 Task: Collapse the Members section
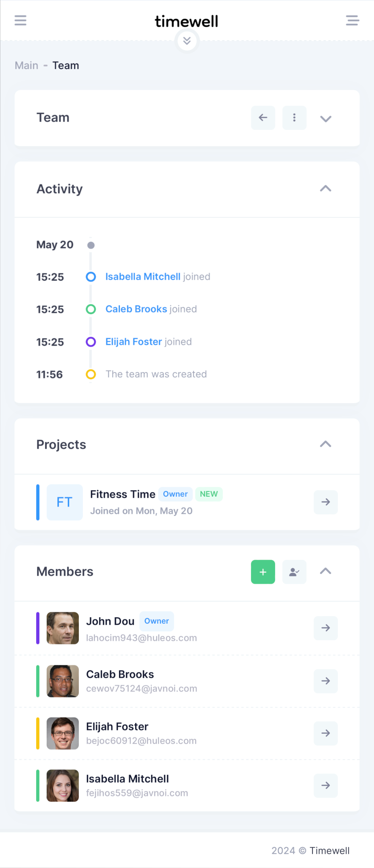point(326,571)
